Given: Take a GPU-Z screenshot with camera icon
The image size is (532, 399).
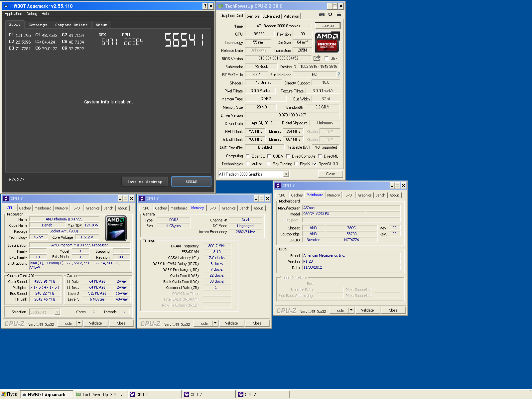Looking at the screenshot, I should pos(322,14).
